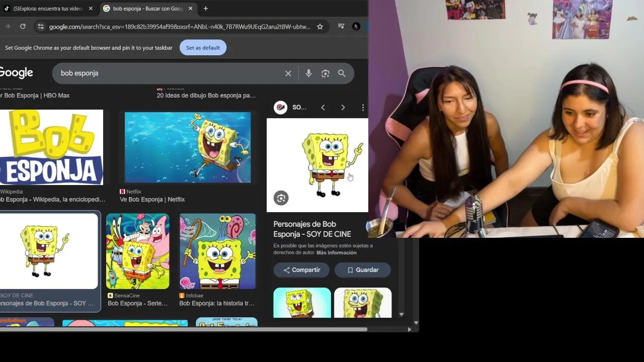The image size is (644, 362).
Task: Open the Infobae SpongeBob with Gary image
Action: coord(217,251)
